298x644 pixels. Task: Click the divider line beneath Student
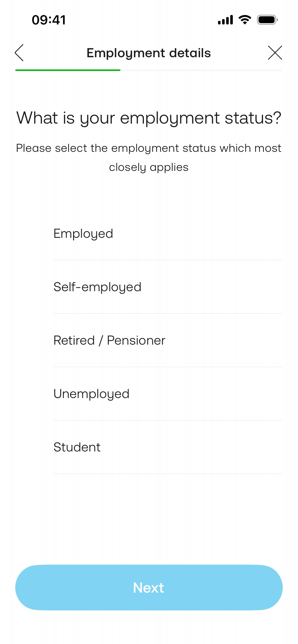pos(168,474)
